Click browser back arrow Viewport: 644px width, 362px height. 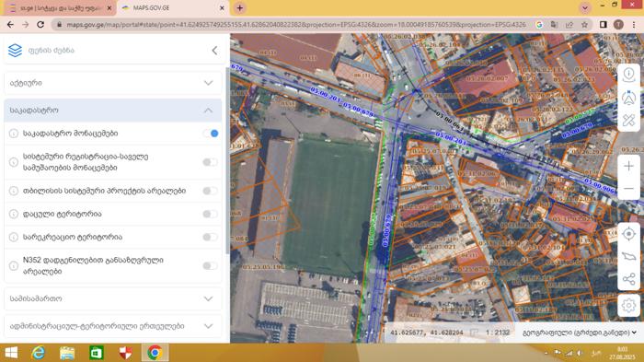click(10, 25)
